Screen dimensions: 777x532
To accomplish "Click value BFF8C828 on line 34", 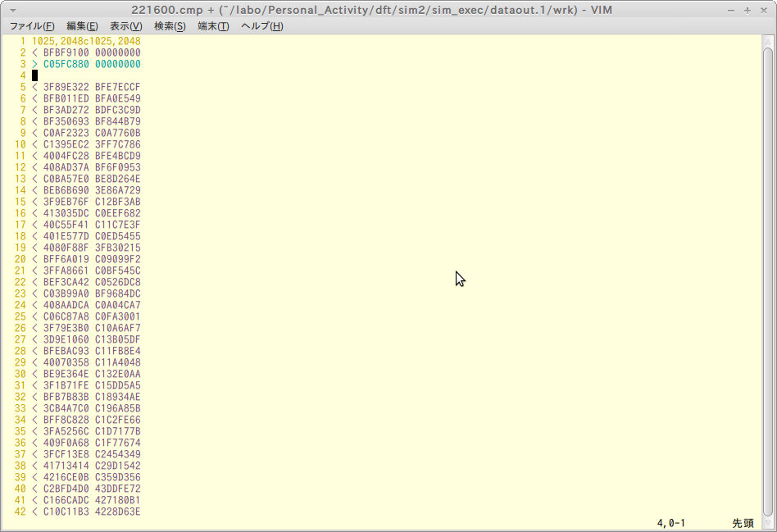I will click(66, 420).
